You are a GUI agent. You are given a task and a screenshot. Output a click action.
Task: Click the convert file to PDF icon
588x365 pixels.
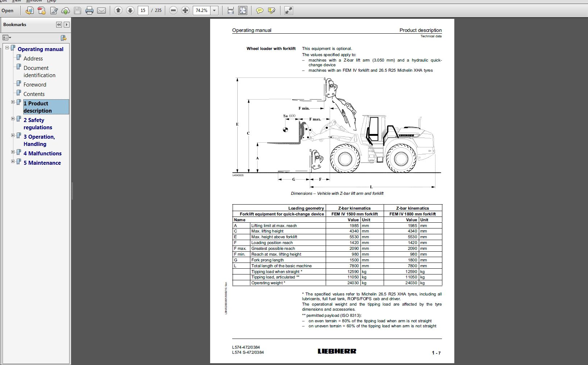(30, 11)
